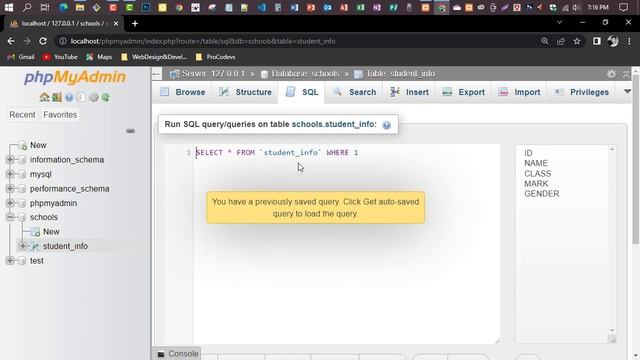640x360 pixels.
Task: Click the browser back arrow
Action: [x=11, y=41]
